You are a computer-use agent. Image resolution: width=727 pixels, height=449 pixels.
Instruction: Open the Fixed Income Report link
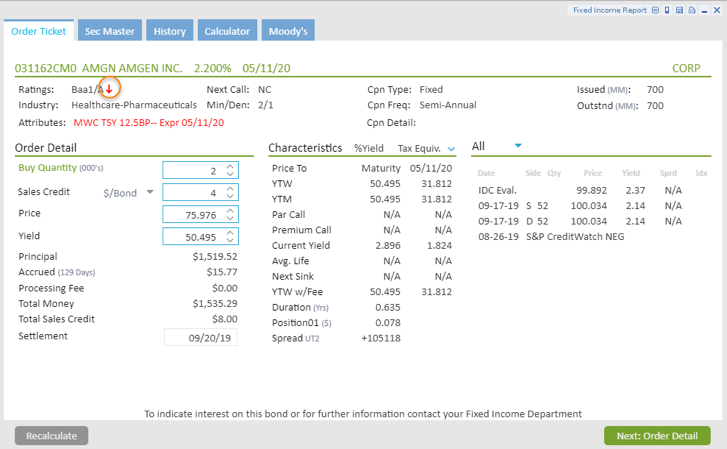pos(609,10)
